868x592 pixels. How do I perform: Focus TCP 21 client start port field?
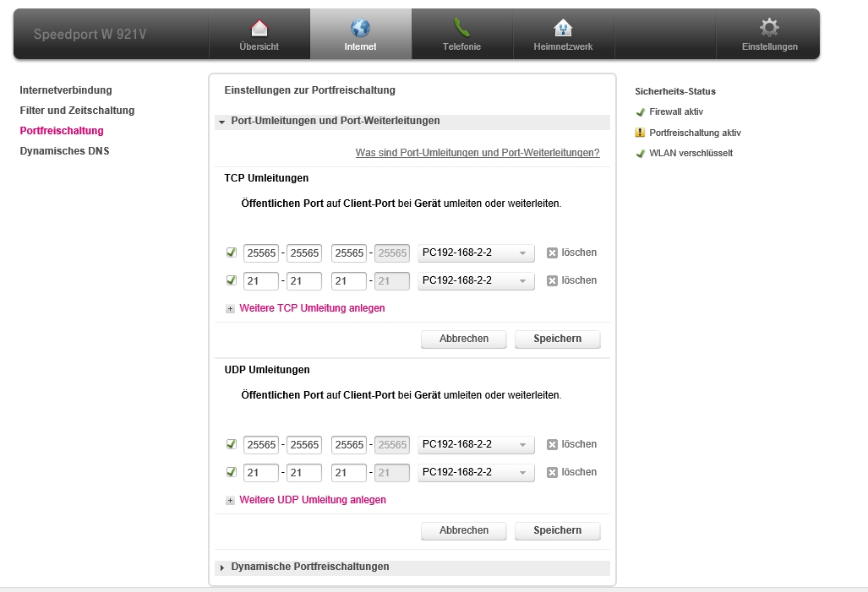349,281
